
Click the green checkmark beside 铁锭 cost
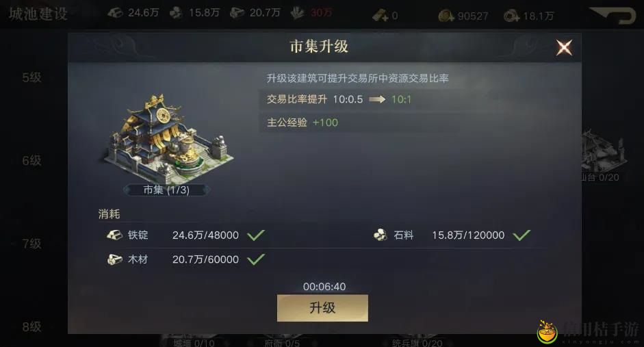(256, 235)
